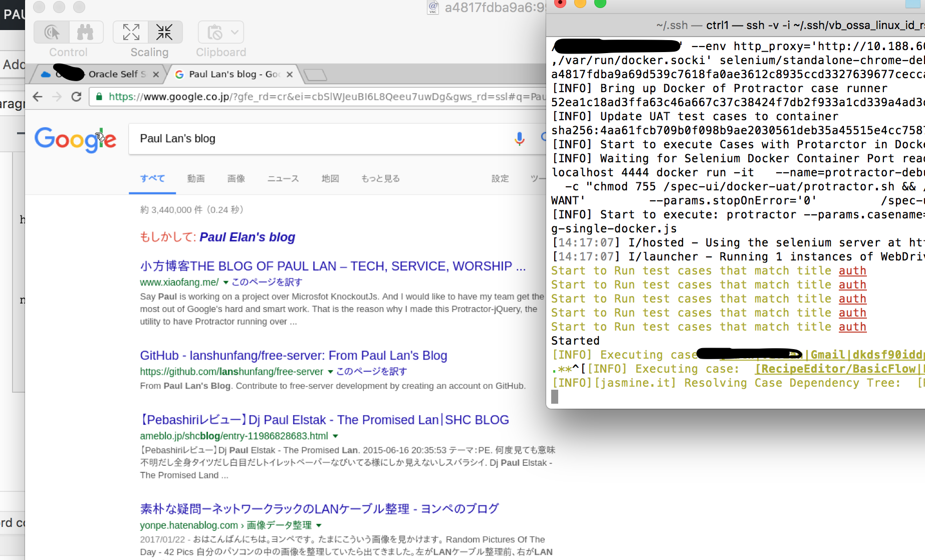Click the voice search microphone icon

pyautogui.click(x=519, y=138)
